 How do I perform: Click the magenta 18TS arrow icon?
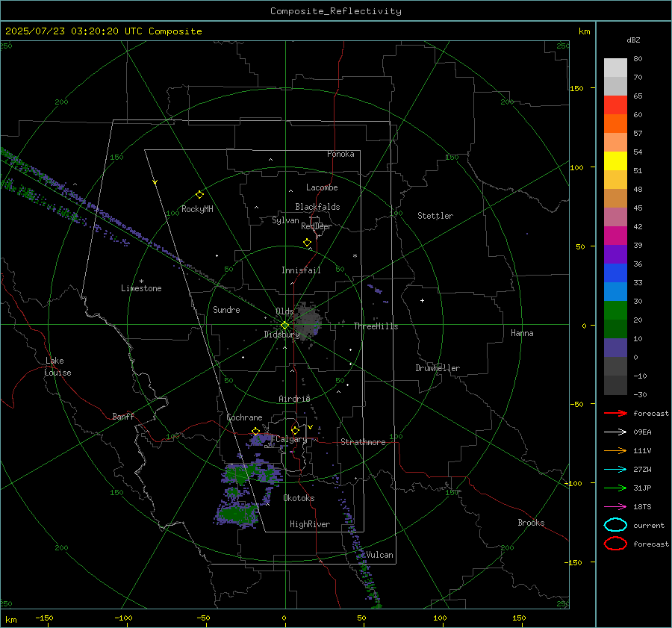615,507
